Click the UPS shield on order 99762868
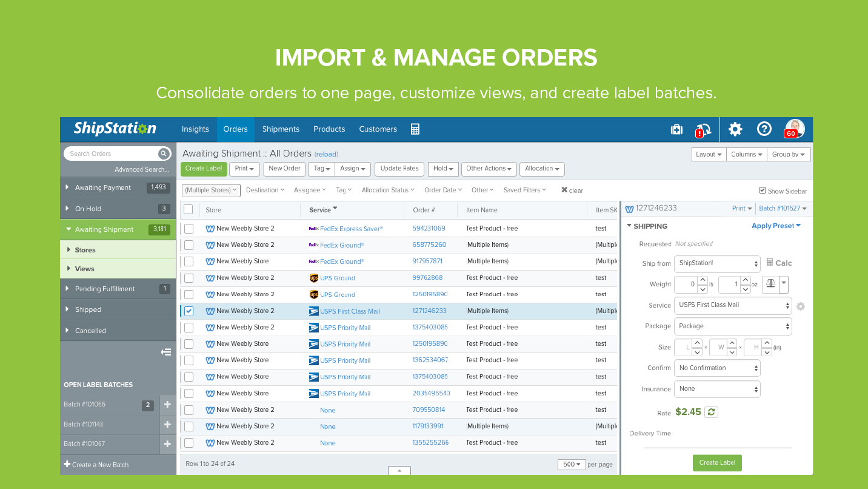 [x=313, y=278]
